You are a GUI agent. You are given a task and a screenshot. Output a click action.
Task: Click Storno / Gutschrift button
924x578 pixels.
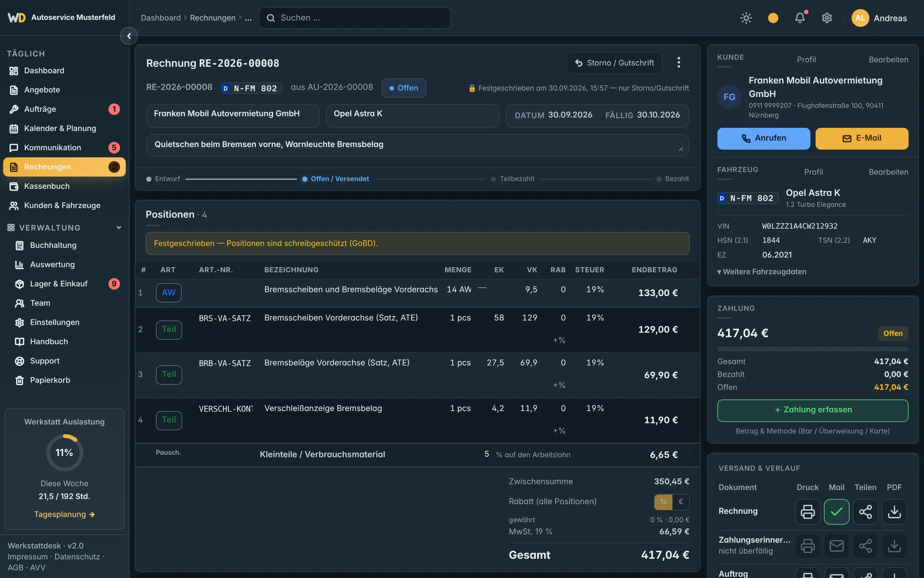coord(614,62)
